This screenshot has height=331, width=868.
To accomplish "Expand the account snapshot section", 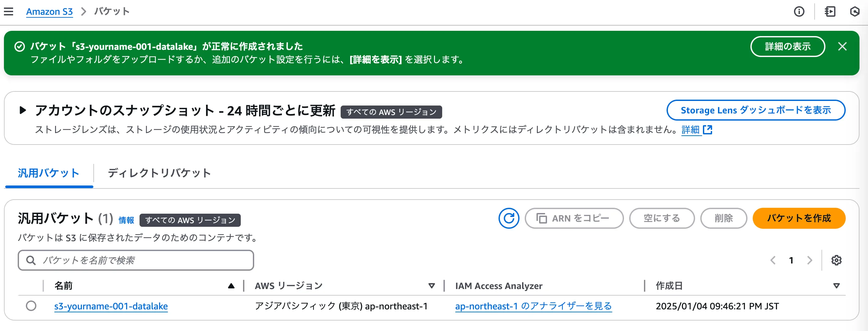I will [x=23, y=110].
